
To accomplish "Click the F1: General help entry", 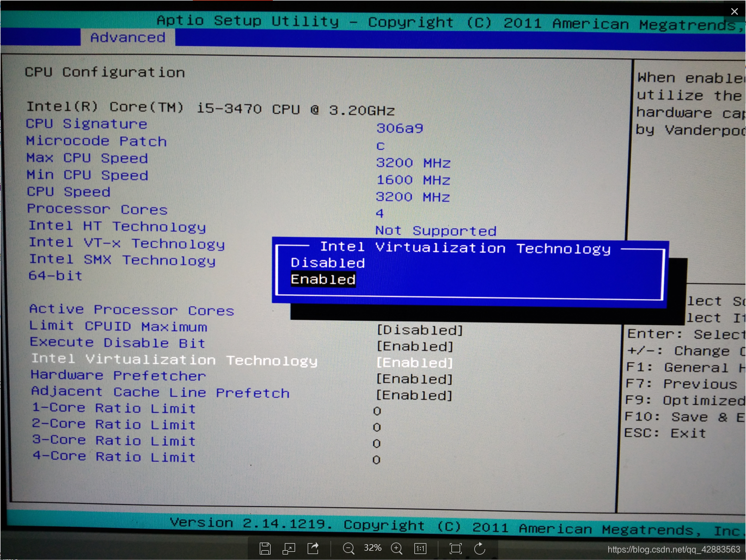I will [686, 368].
